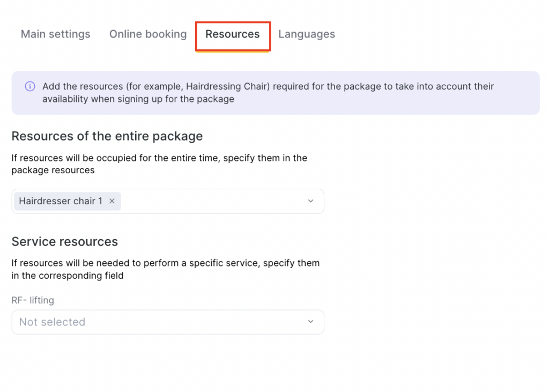
Task: Click the package resources description paragraph
Action: coord(159,164)
